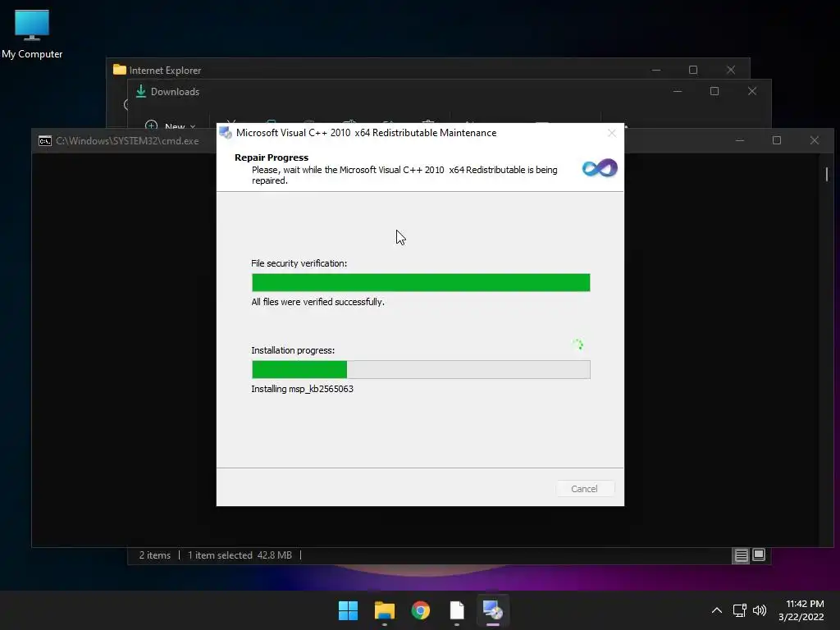Click the installer icon in dialog title bar
This screenshot has height=630, width=840.
tap(226, 132)
